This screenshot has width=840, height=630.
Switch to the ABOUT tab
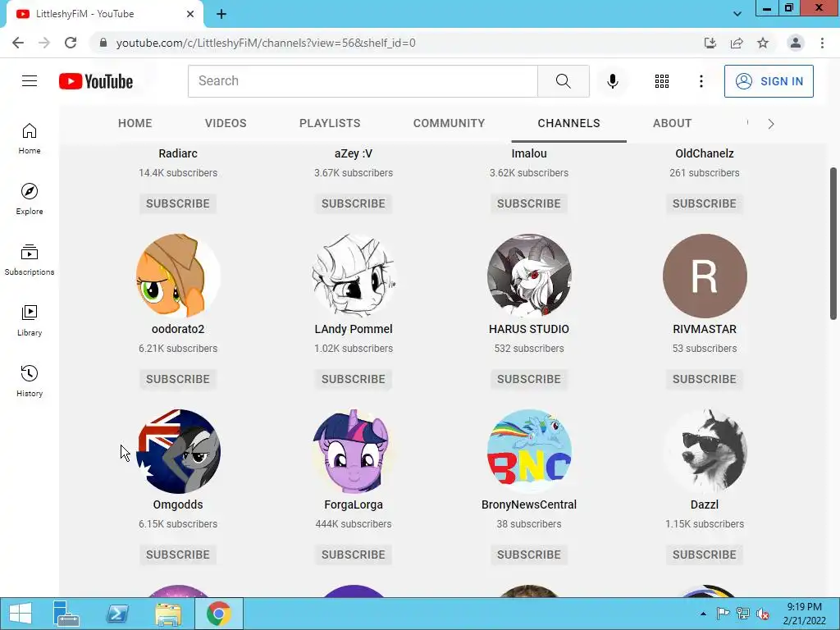(x=673, y=123)
